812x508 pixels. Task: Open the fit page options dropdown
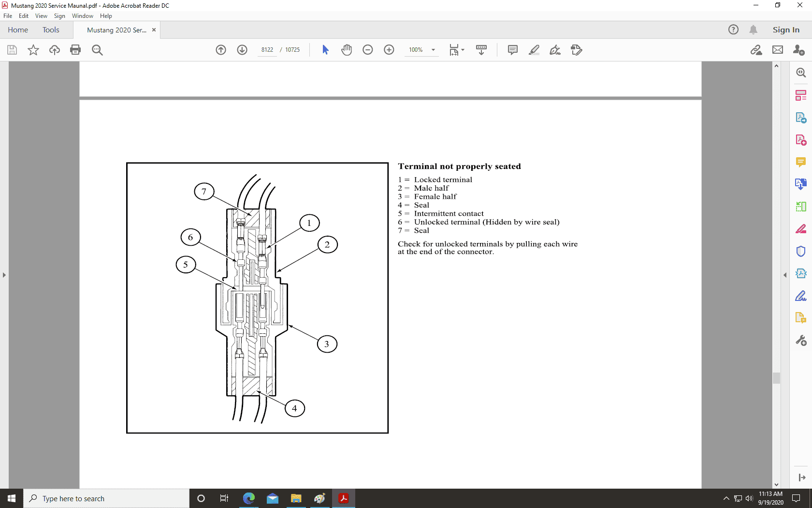[x=457, y=50]
